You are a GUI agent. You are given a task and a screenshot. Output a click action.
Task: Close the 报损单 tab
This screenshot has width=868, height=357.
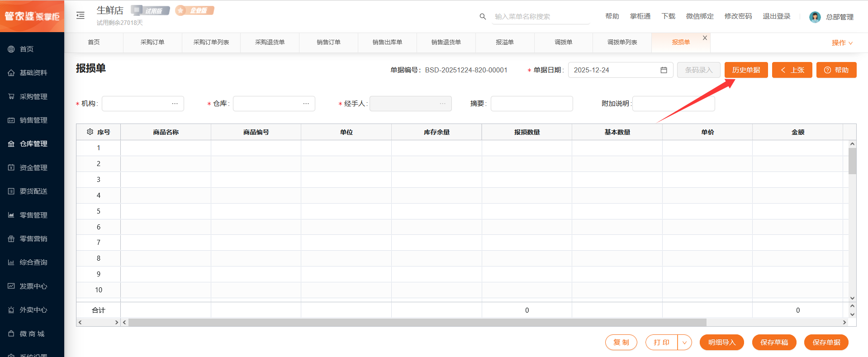pyautogui.click(x=705, y=38)
